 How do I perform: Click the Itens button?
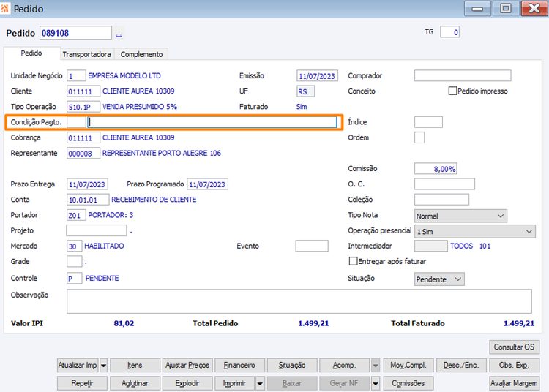(135, 366)
